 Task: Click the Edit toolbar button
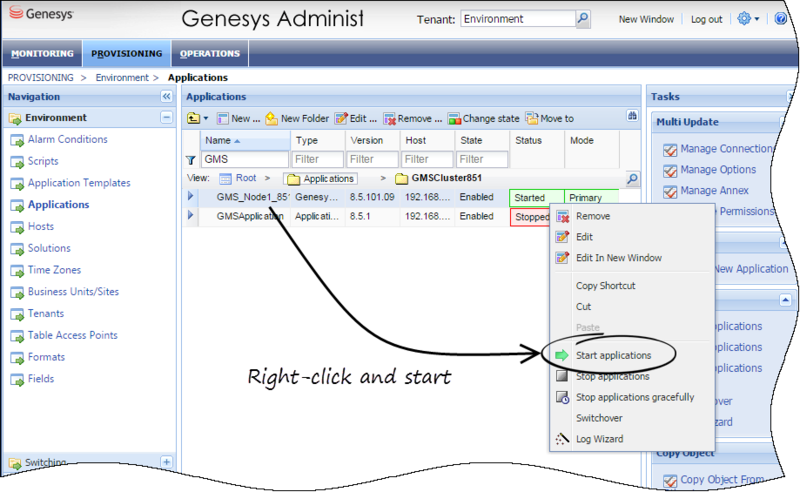(x=356, y=118)
